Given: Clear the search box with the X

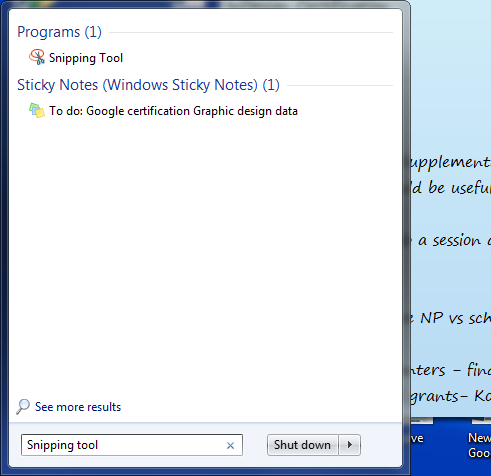Looking at the screenshot, I should [230, 445].
